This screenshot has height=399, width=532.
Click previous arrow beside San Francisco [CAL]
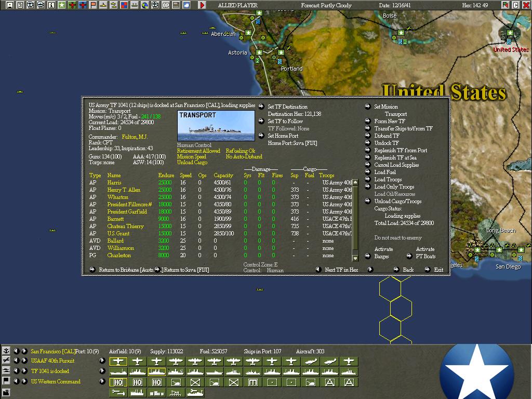click(16, 351)
